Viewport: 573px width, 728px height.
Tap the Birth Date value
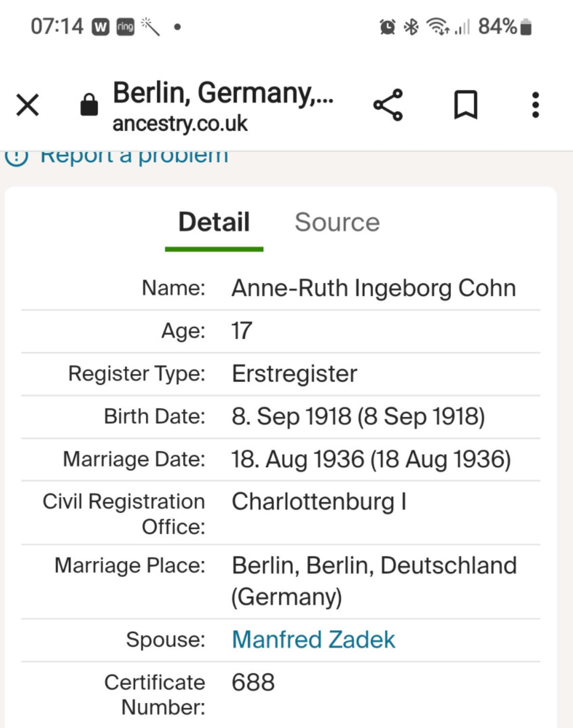358,417
